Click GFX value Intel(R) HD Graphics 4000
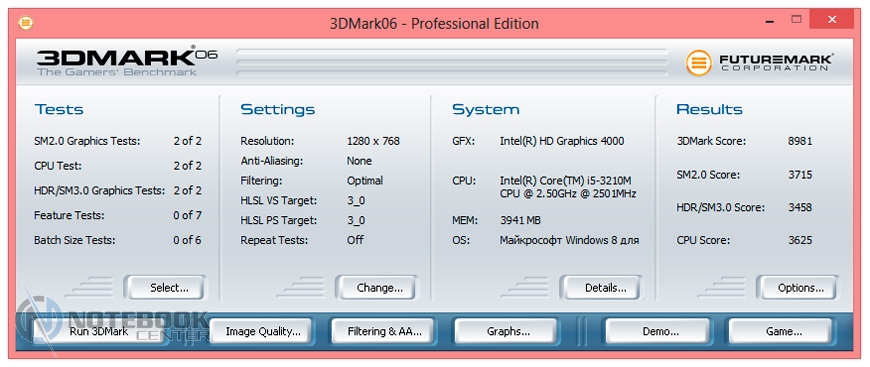 click(562, 141)
